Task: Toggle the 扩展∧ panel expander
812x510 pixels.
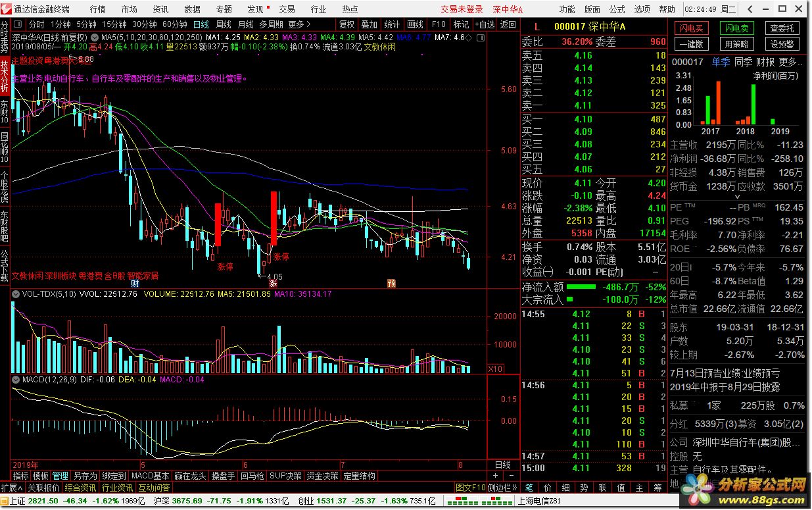Action: coord(12,488)
